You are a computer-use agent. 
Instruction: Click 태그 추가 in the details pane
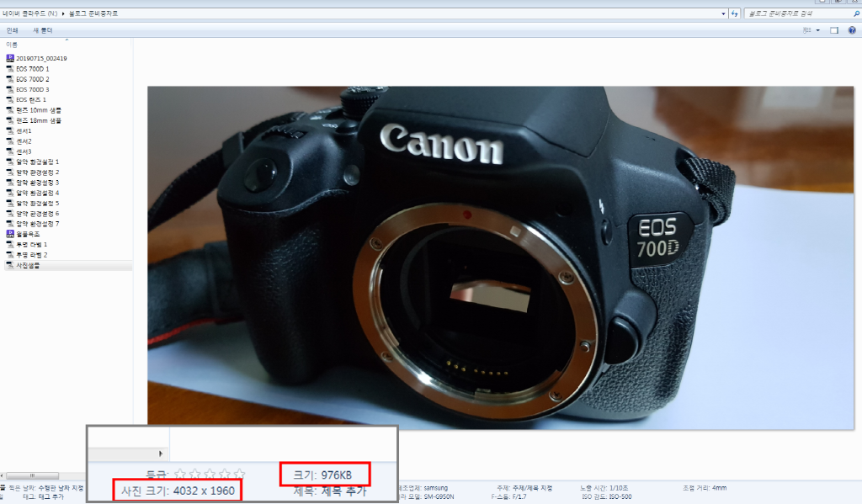[x=51, y=496]
